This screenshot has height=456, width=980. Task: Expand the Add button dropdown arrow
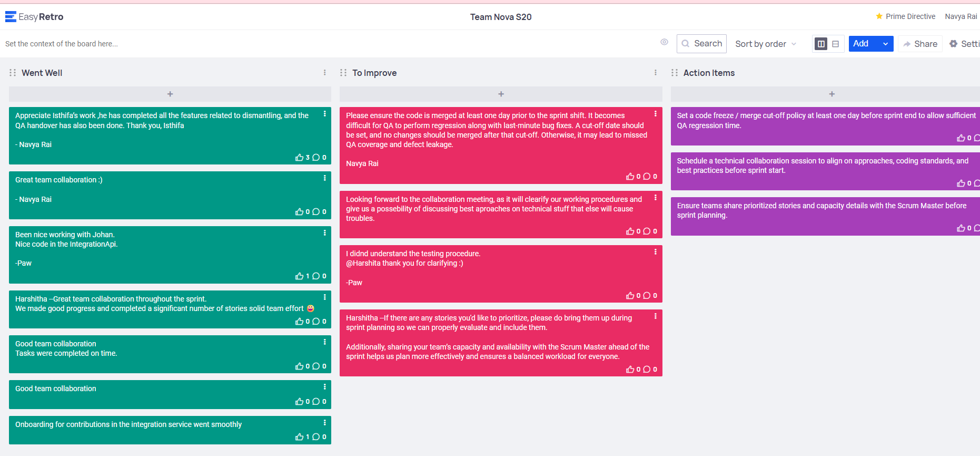(886, 44)
